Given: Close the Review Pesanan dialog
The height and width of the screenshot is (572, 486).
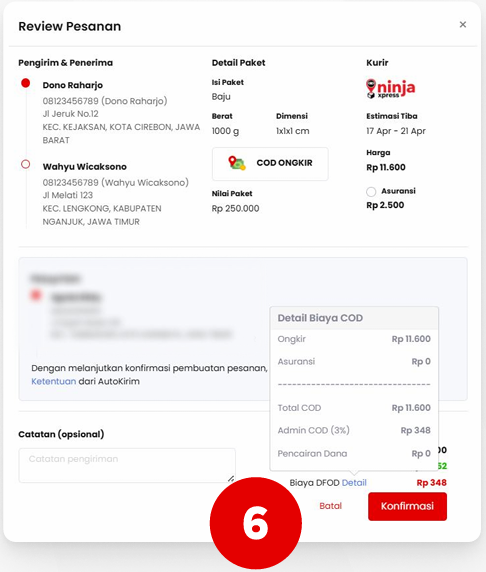Looking at the screenshot, I should point(463,24).
